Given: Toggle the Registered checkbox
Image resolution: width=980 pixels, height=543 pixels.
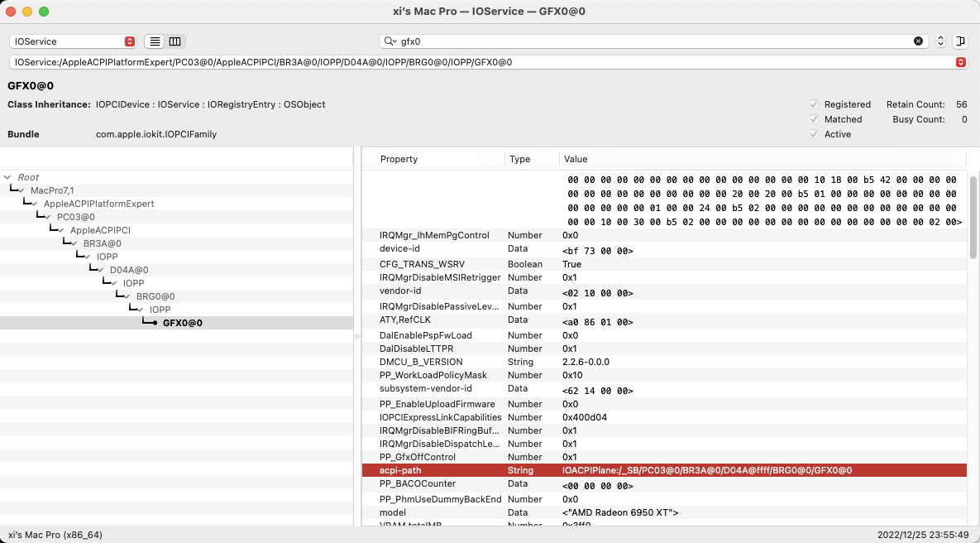Looking at the screenshot, I should point(814,104).
